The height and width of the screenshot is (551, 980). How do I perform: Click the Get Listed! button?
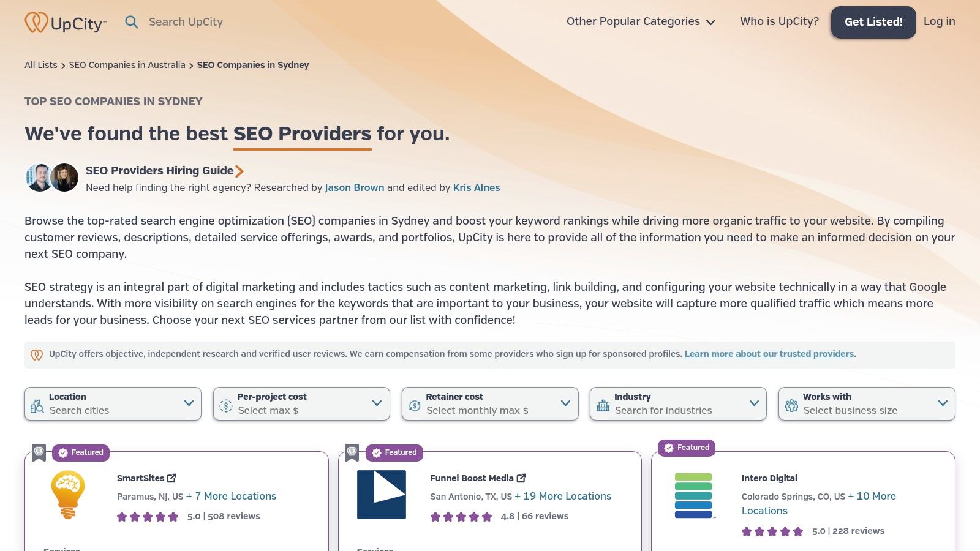click(x=873, y=21)
